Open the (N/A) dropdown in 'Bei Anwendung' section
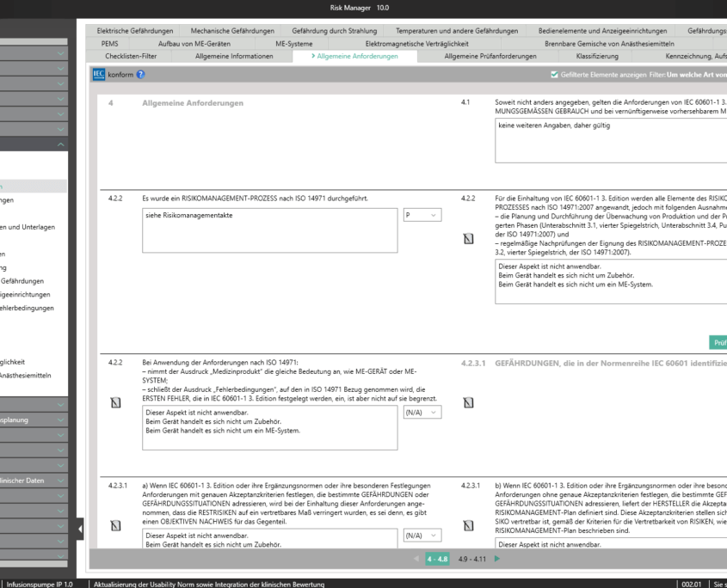 [x=422, y=413]
